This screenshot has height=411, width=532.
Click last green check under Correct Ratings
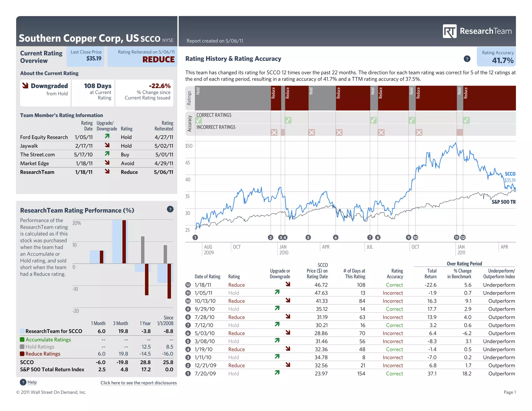point(466,120)
